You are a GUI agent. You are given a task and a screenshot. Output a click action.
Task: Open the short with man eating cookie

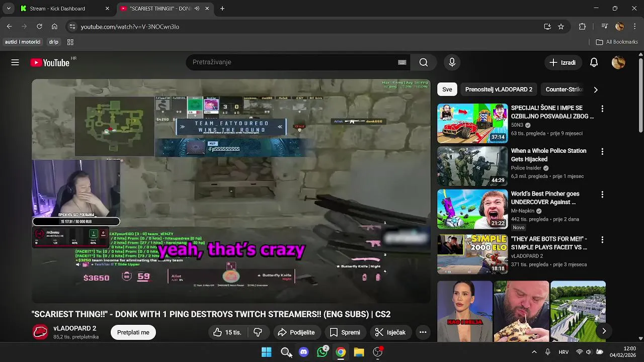tap(522, 311)
